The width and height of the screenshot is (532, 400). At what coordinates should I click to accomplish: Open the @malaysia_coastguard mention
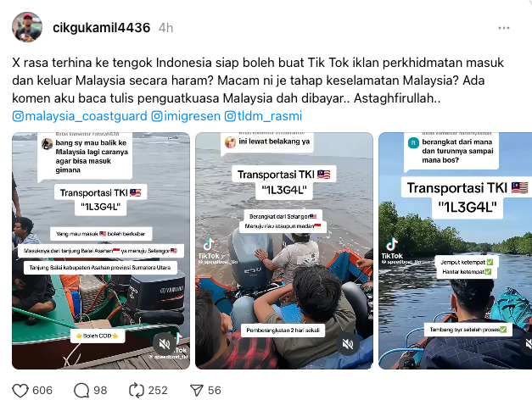[x=80, y=116]
